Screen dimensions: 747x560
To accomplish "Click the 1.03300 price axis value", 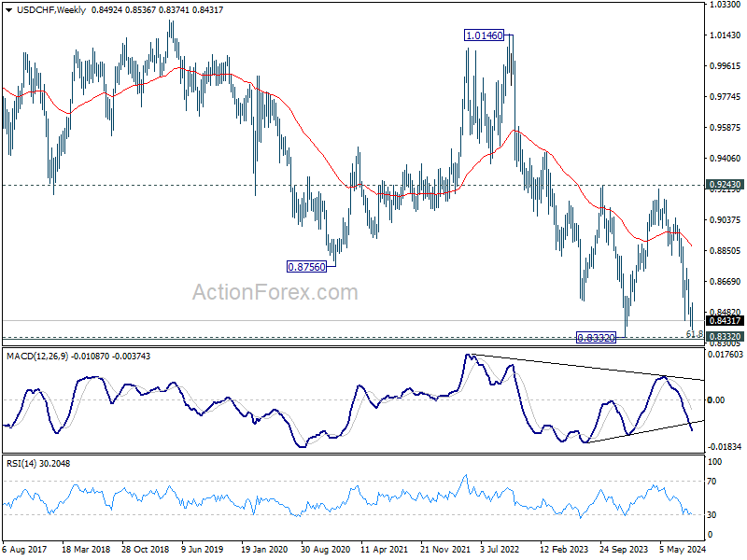I will coord(726,5).
